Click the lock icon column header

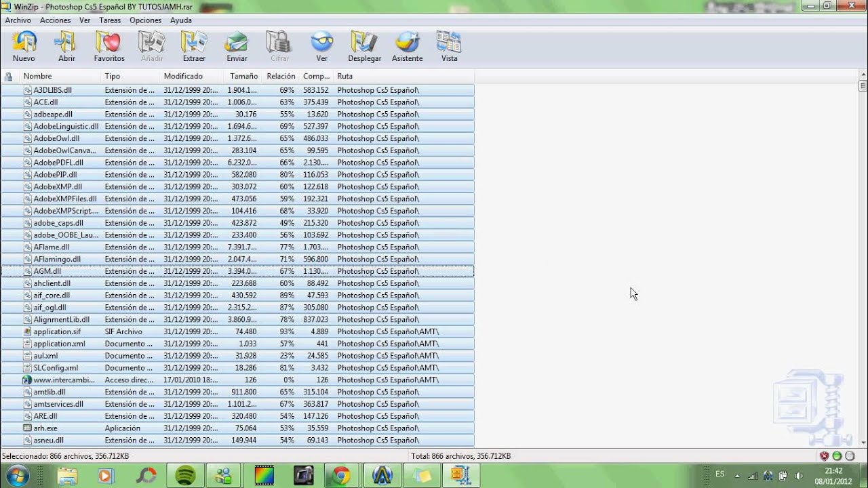pyautogui.click(x=9, y=77)
